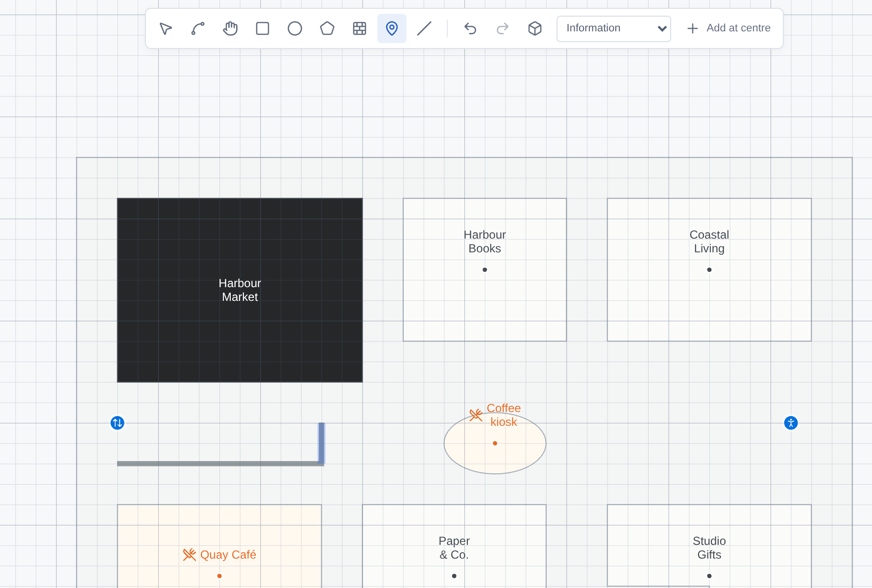Select the Paper & Co. label
This screenshot has height=588, width=872.
tap(454, 548)
